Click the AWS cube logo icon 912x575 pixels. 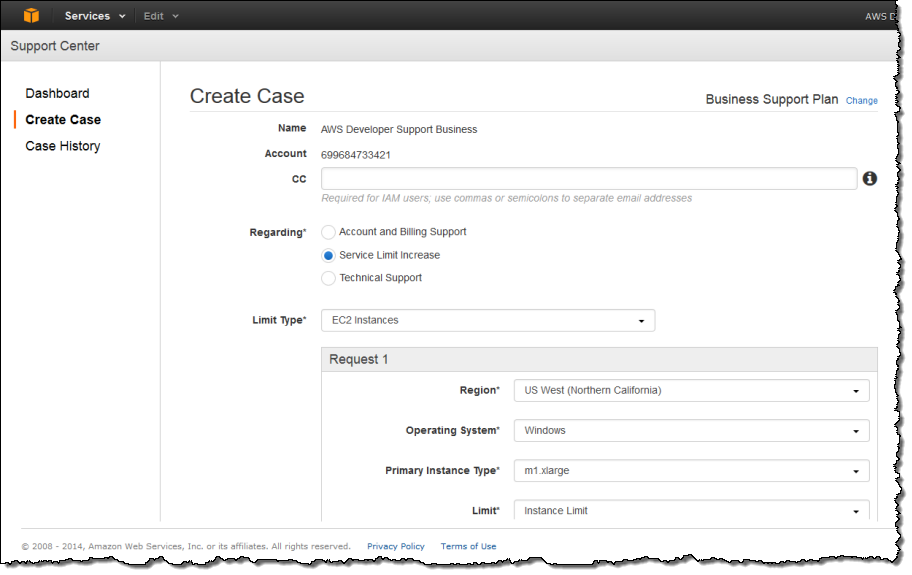pos(31,16)
